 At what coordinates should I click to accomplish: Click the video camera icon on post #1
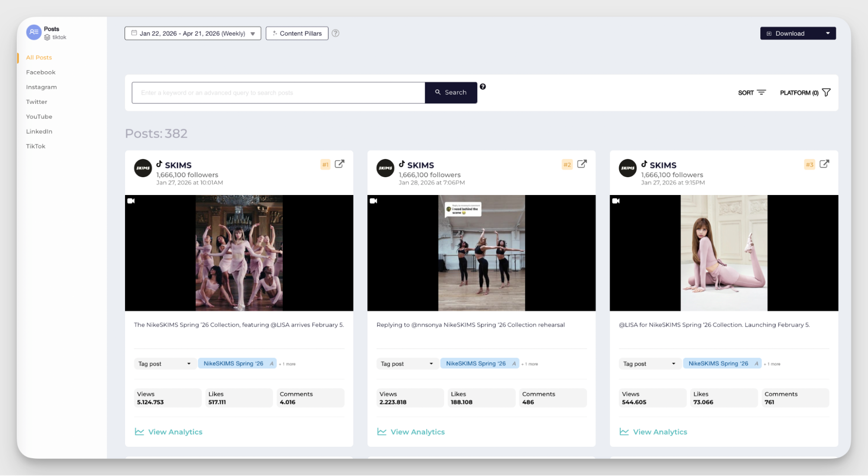[x=131, y=201]
